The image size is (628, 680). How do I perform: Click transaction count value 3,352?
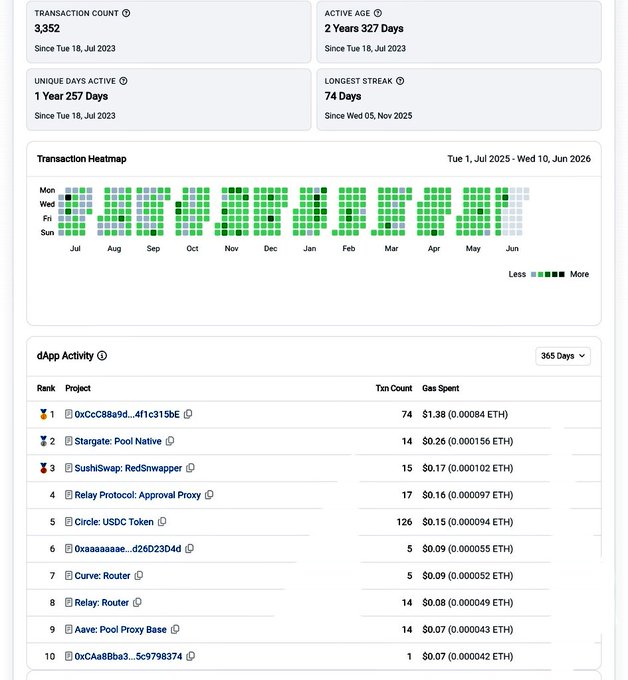pyautogui.click(x=47, y=28)
